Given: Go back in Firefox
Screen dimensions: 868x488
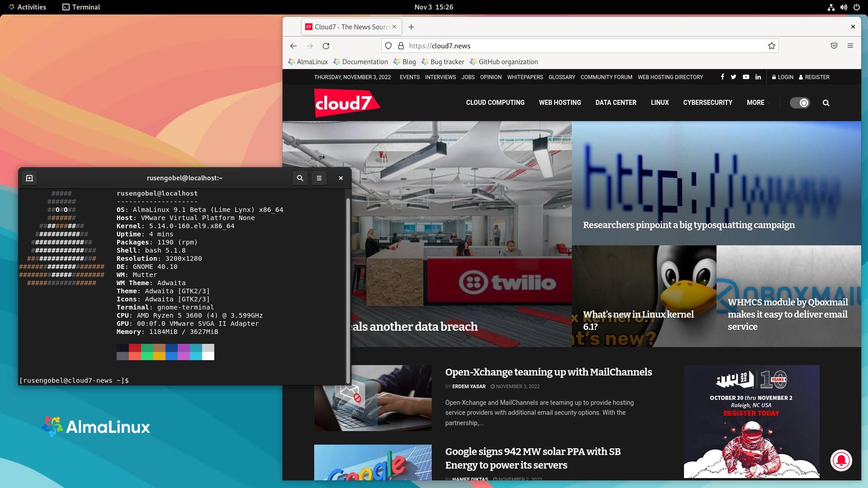Looking at the screenshot, I should click(x=293, y=46).
